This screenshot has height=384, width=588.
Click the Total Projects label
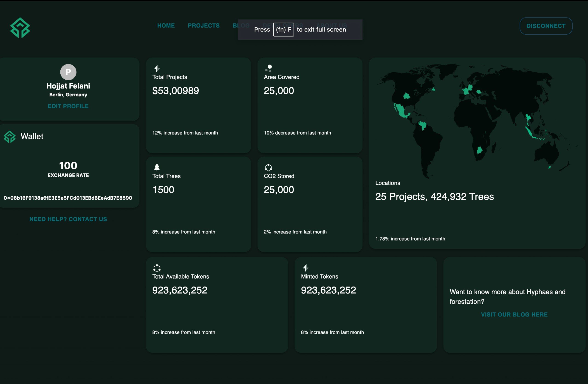(x=170, y=77)
